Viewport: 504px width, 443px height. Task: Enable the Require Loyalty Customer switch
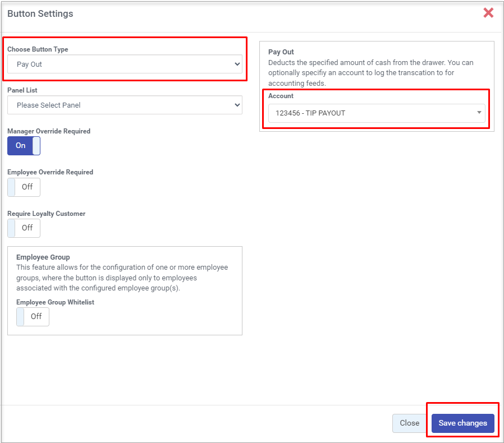(x=24, y=228)
